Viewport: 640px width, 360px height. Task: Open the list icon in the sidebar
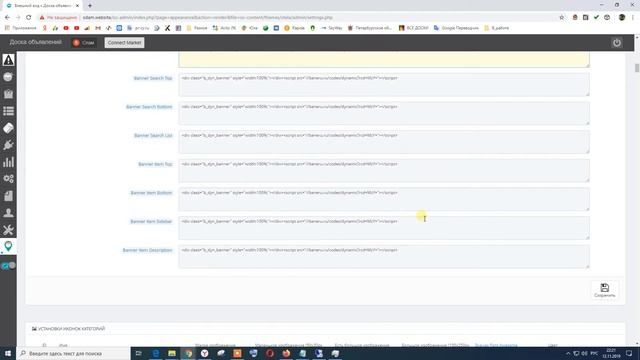pos(8,111)
